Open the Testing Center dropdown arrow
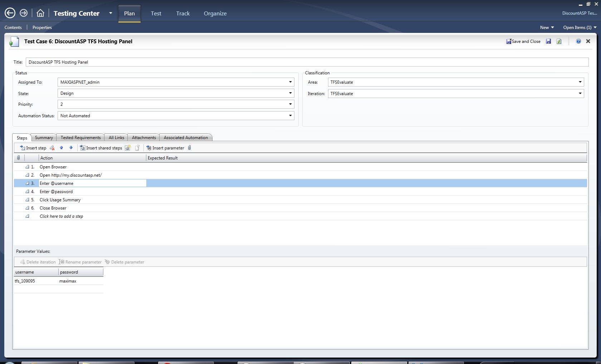601x364 pixels. click(x=111, y=13)
